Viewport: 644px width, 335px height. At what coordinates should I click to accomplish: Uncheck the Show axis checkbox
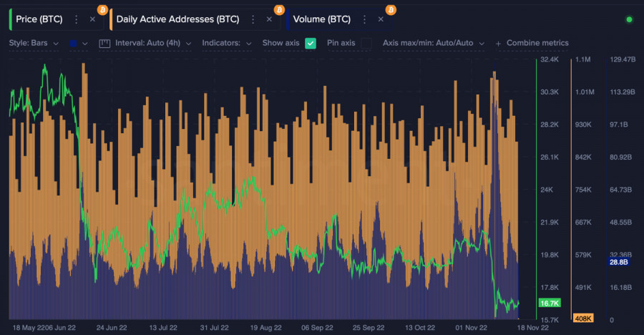coord(311,44)
